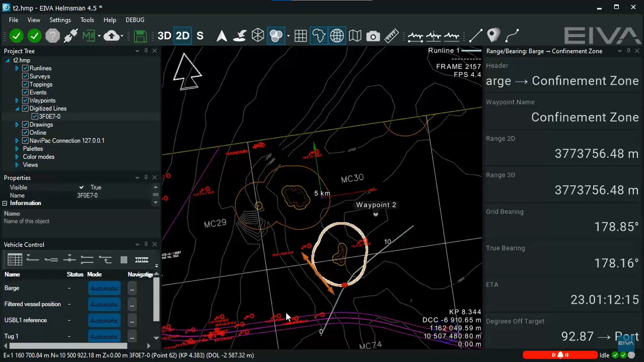The height and width of the screenshot is (362, 644).
Task: Expand the Waypoints tree node
Action: [17, 100]
